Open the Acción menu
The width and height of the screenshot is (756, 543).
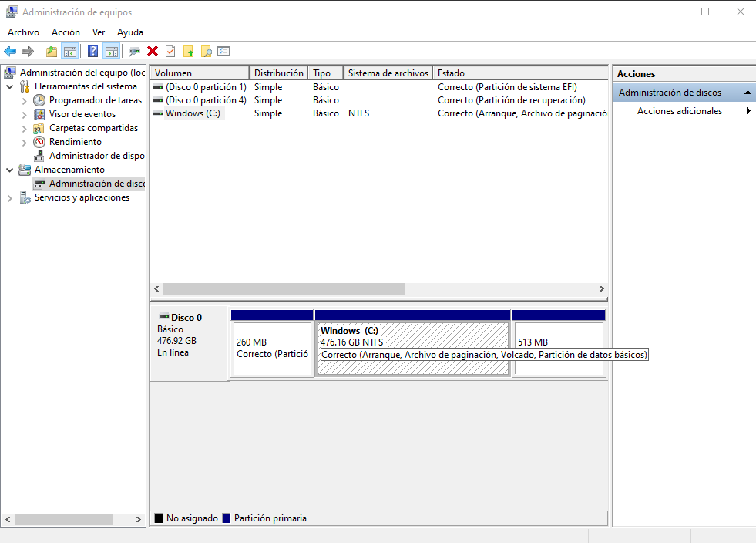coord(66,32)
